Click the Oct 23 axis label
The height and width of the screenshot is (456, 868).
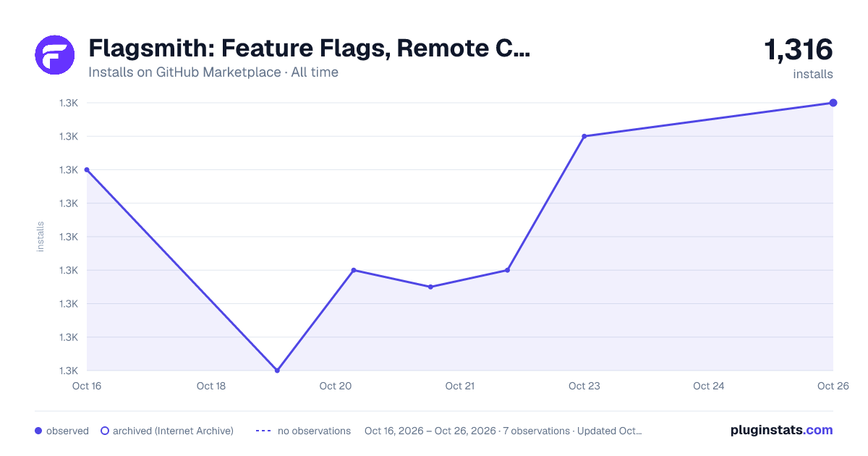[584, 386]
